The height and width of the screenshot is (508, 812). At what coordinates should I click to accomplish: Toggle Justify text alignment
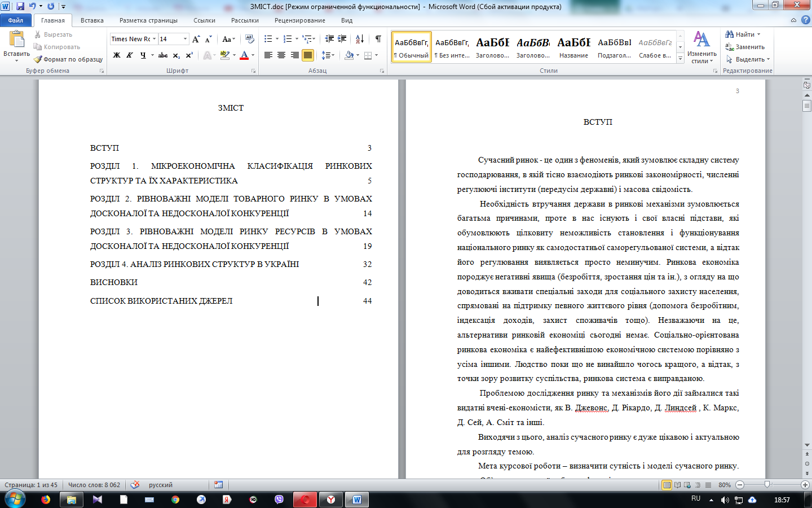(308, 55)
